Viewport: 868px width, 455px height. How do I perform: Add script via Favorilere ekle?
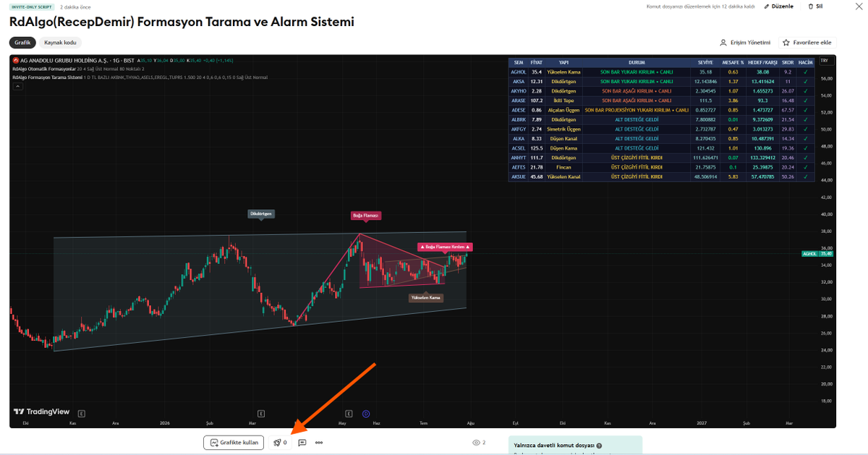pos(807,43)
